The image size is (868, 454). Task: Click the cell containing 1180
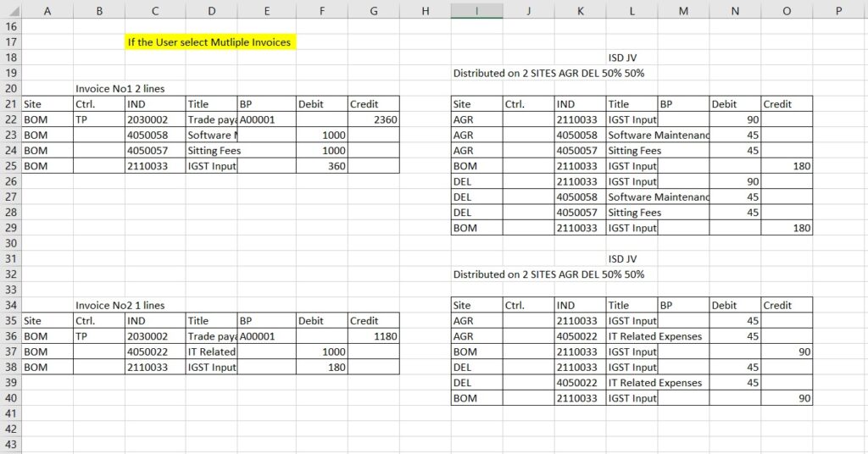tap(374, 336)
